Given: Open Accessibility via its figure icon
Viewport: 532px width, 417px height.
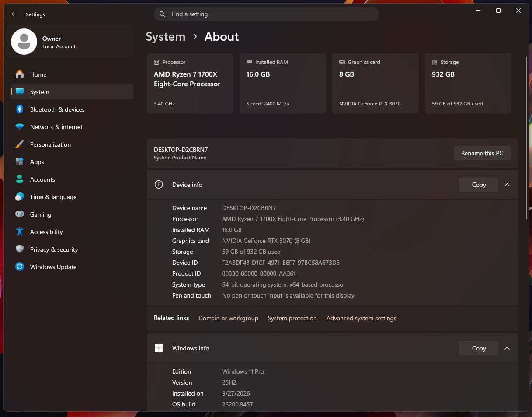Looking at the screenshot, I should click(20, 232).
